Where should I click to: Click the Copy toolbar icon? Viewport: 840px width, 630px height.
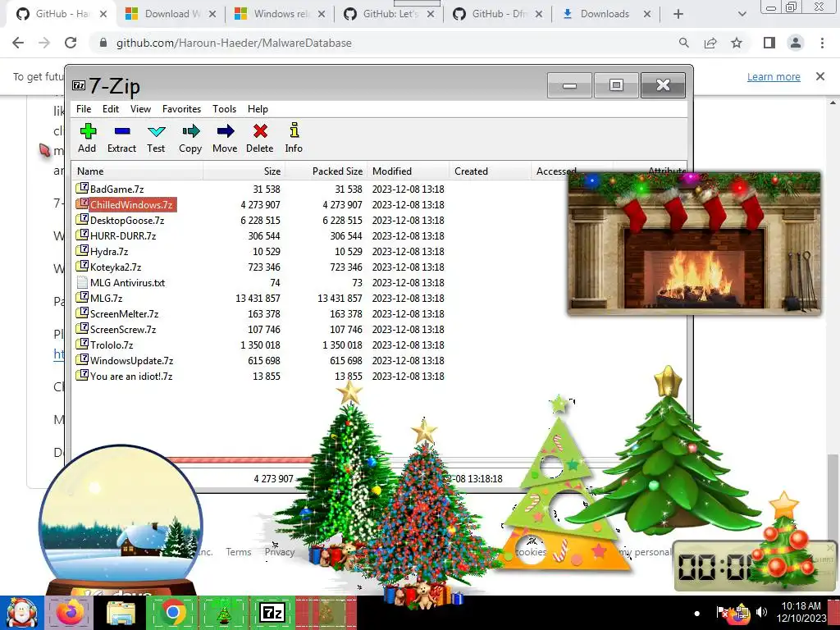pos(190,138)
